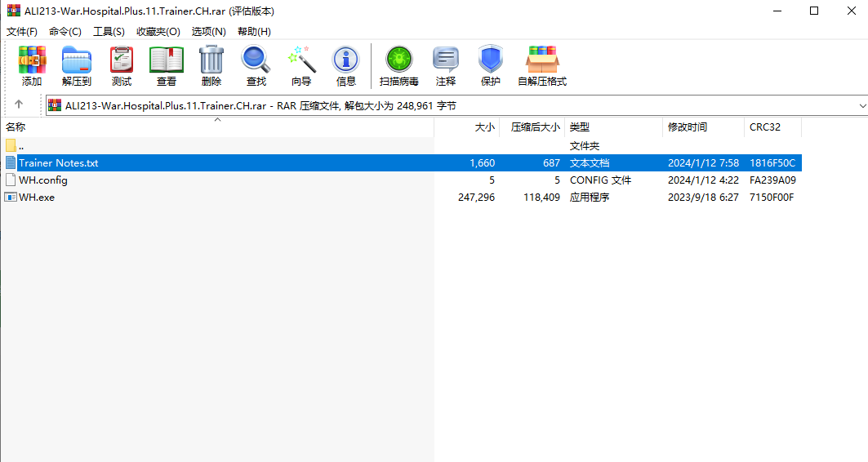Open the 查找 (Find) magnifier icon
This screenshot has height=462, width=868.
tap(256, 60)
